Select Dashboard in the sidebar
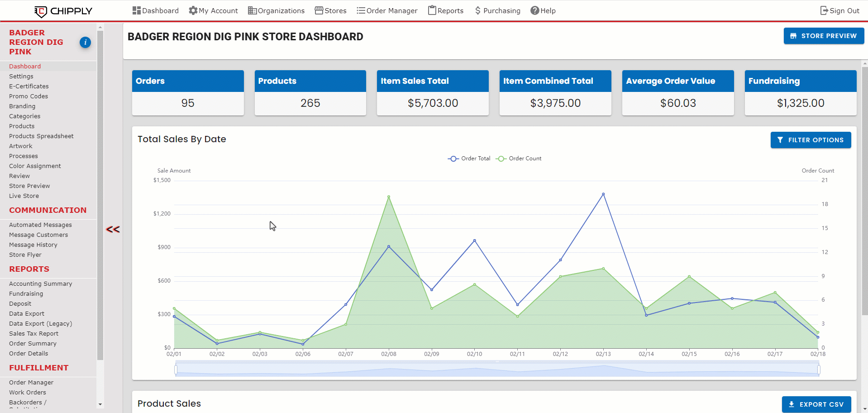This screenshot has width=868, height=413. pos(25,66)
